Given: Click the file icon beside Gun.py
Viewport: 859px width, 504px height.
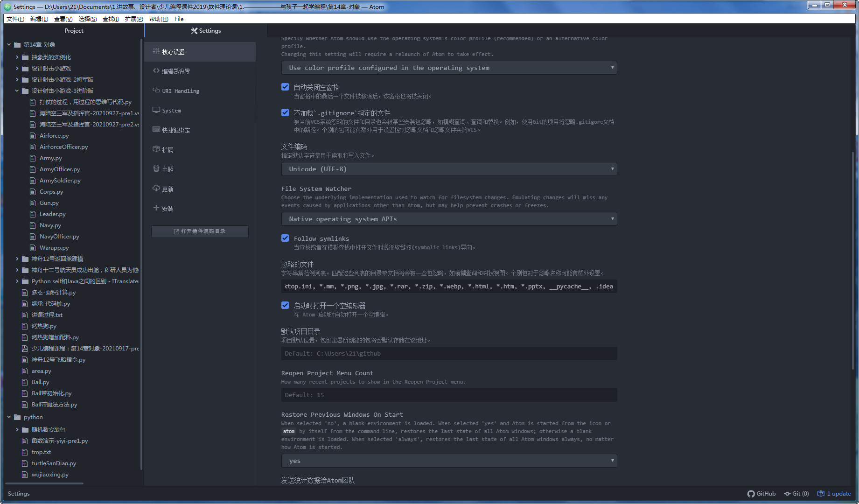Looking at the screenshot, I should pyautogui.click(x=33, y=203).
